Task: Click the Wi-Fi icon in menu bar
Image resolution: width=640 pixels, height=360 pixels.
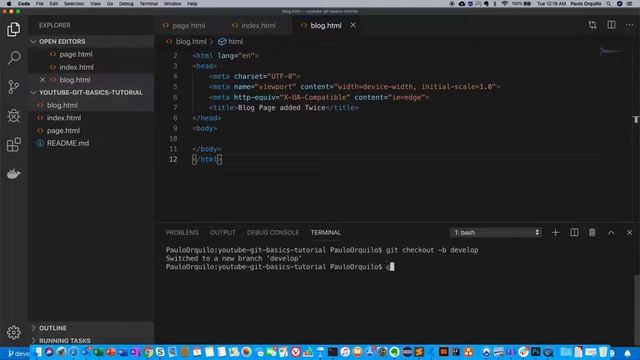Action: (504, 4)
